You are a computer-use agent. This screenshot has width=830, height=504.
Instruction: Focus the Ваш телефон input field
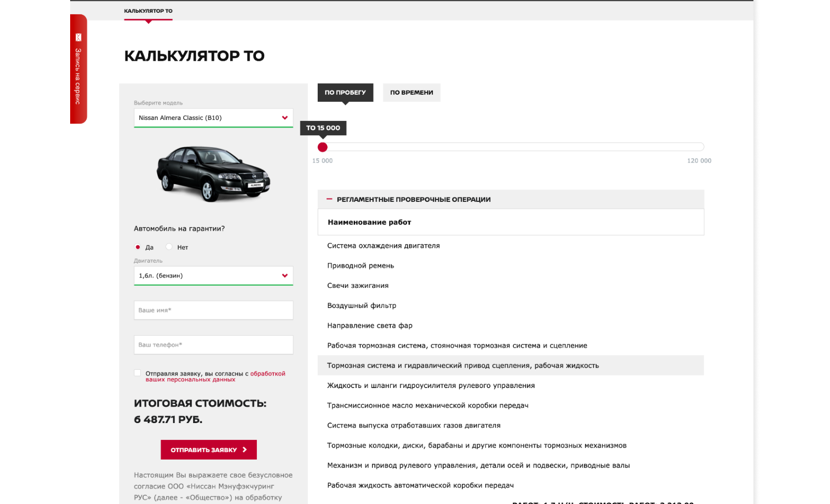tap(213, 345)
